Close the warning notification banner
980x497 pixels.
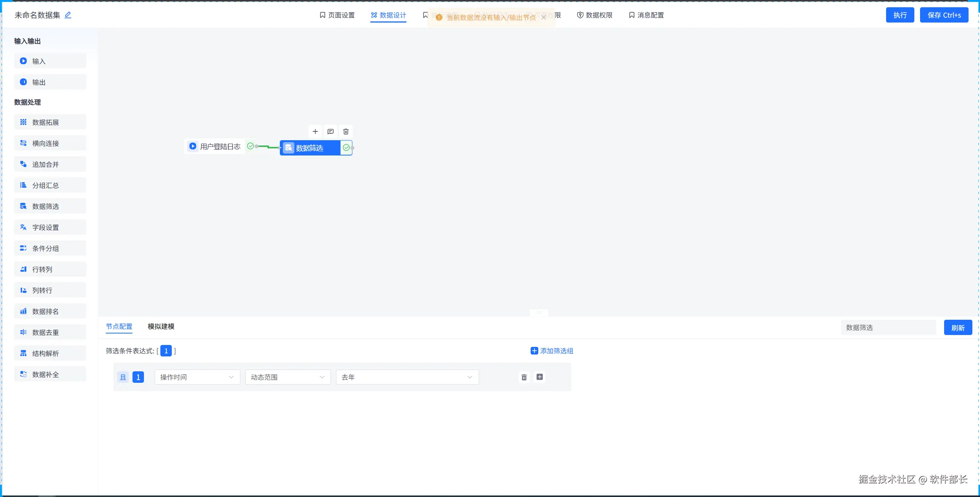click(544, 18)
